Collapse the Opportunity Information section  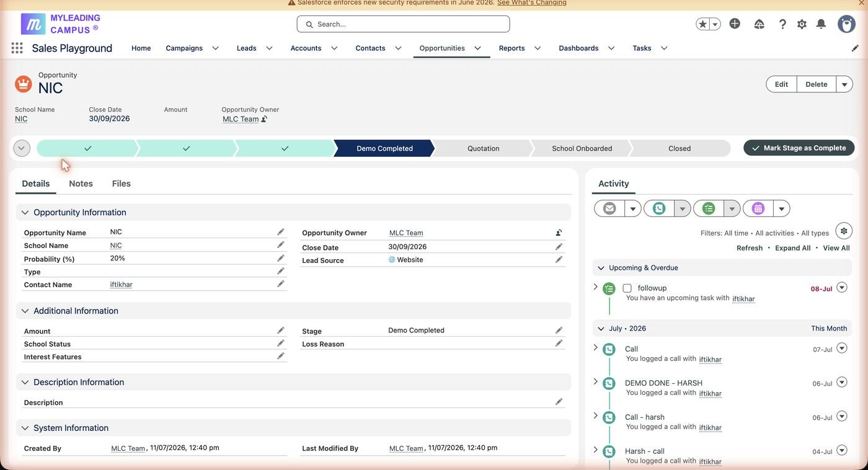(x=25, y=212)
